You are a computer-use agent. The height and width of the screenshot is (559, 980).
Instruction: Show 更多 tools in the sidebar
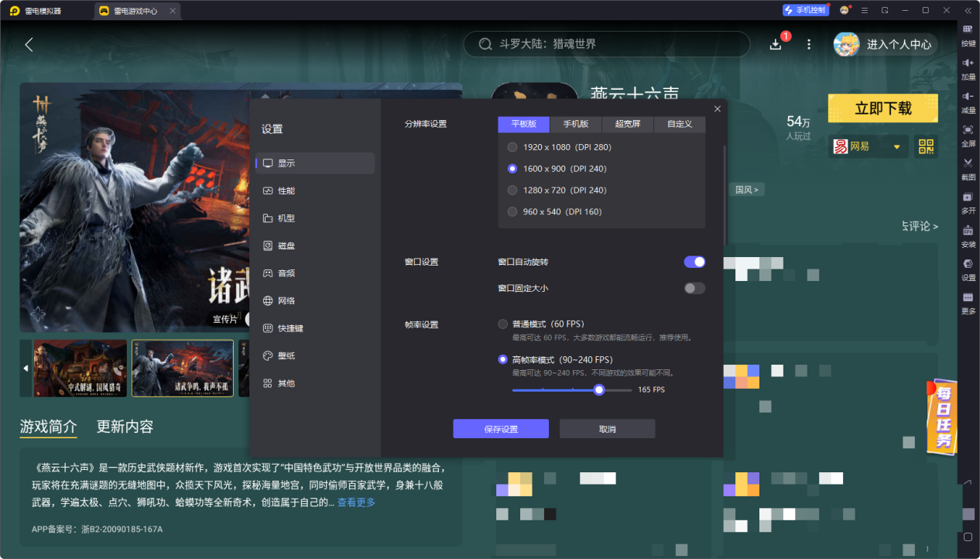tap(968, 302)
